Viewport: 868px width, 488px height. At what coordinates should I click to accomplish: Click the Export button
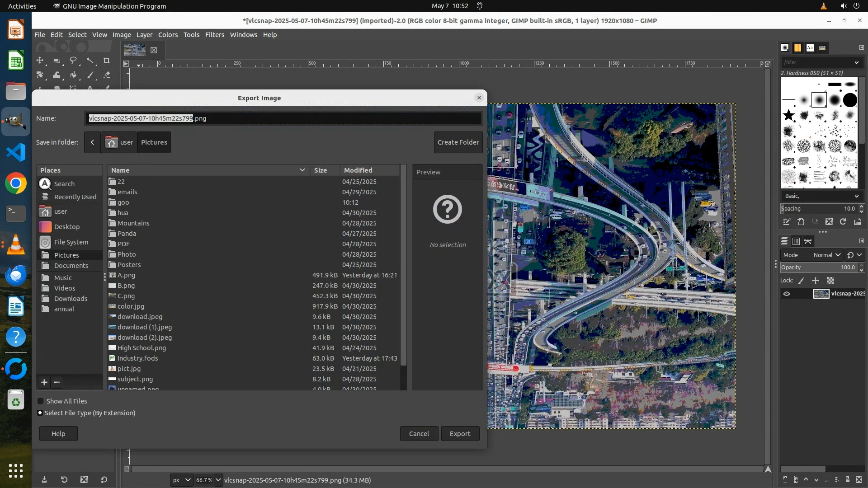click(x=460, y=433)
